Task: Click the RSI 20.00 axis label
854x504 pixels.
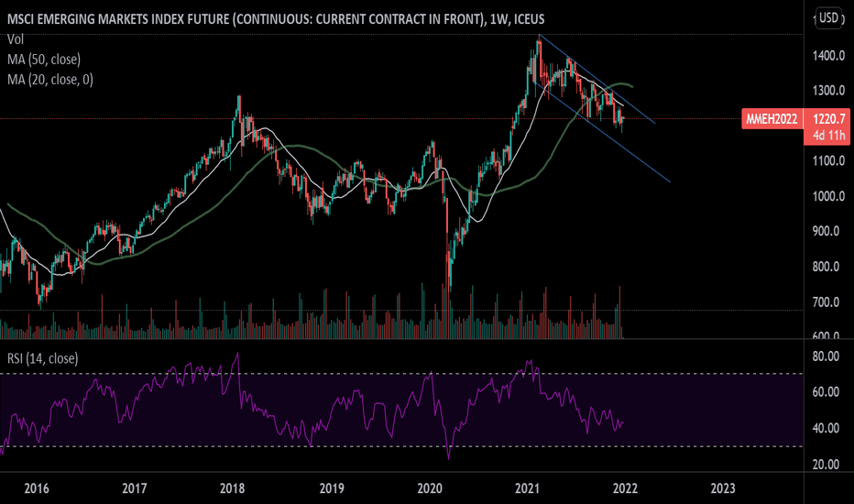Action: 826,465
